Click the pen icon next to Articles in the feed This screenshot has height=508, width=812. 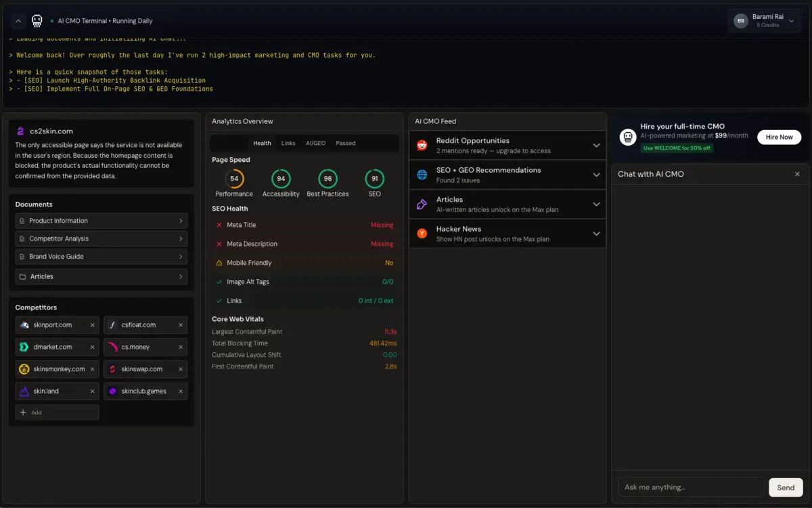tap(422, 203)
